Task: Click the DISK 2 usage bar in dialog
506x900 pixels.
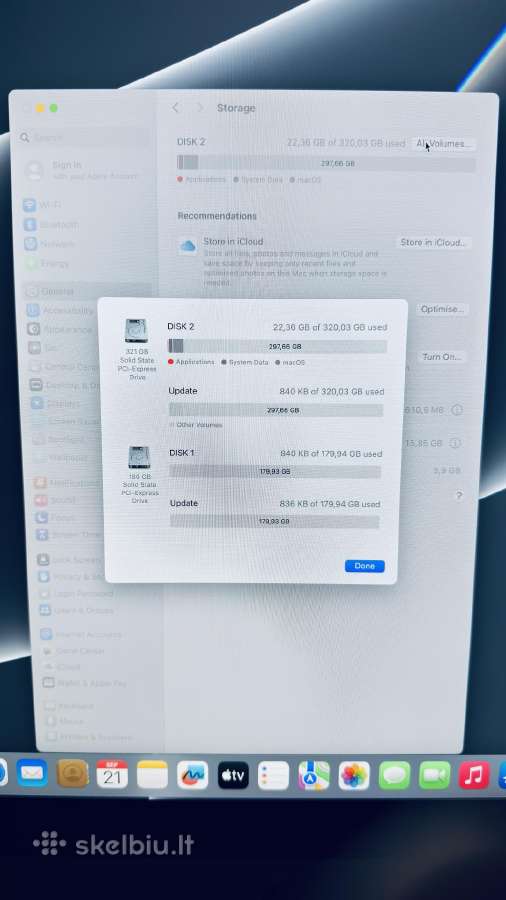Action: click(x=277, y=346)
